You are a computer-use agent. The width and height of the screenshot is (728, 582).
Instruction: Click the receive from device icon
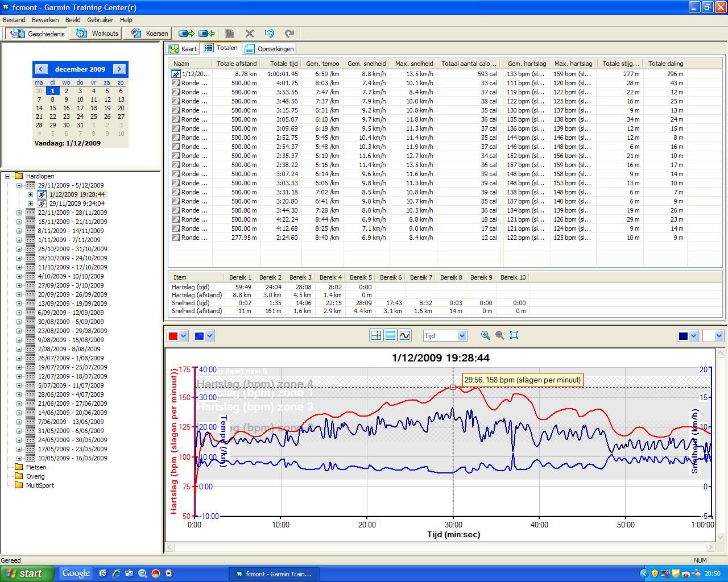tap(206, 34)
